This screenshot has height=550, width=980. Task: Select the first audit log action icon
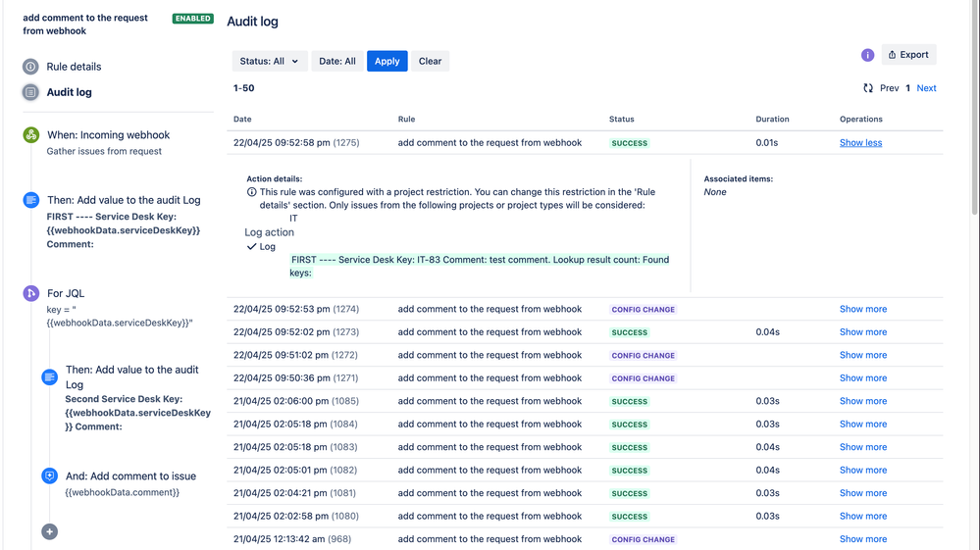pyautogui.click(x=31, y=200)
